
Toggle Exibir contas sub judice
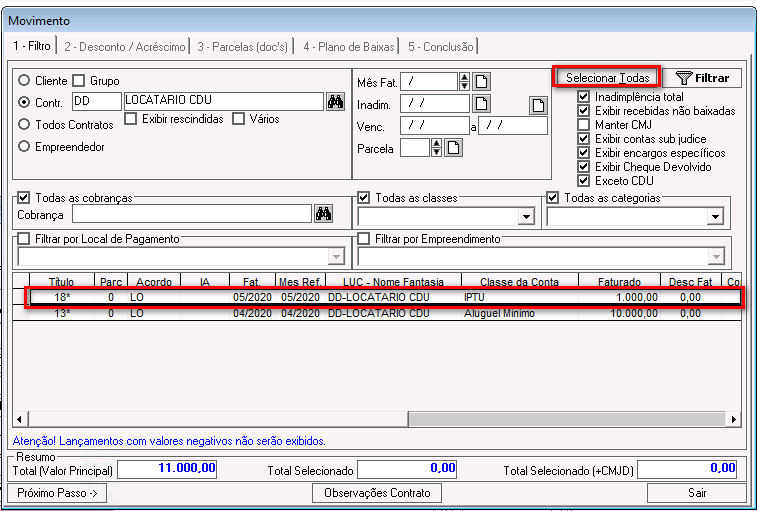[584, 139]
